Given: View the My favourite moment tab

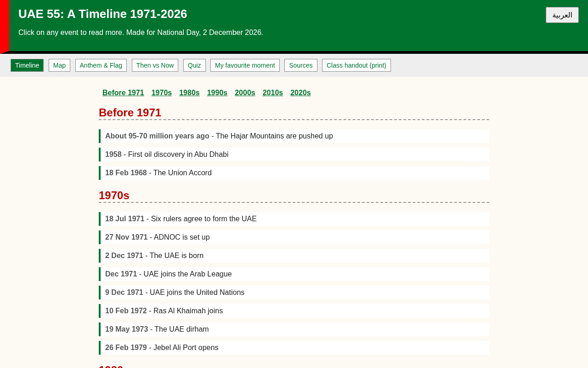Looking at the screenshot, I should click(245, 65).
